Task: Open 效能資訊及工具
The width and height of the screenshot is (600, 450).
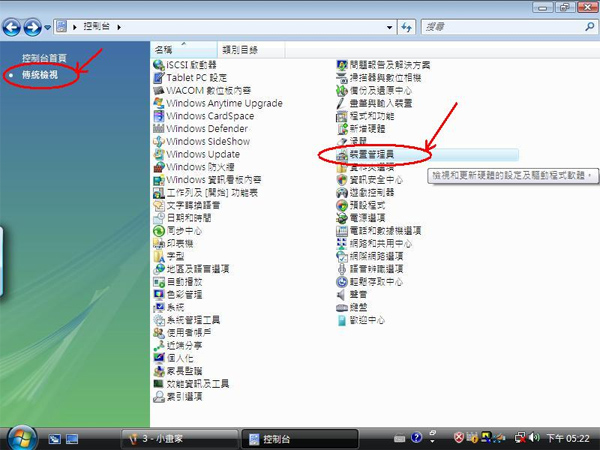Action: click(x=191, y=384)
